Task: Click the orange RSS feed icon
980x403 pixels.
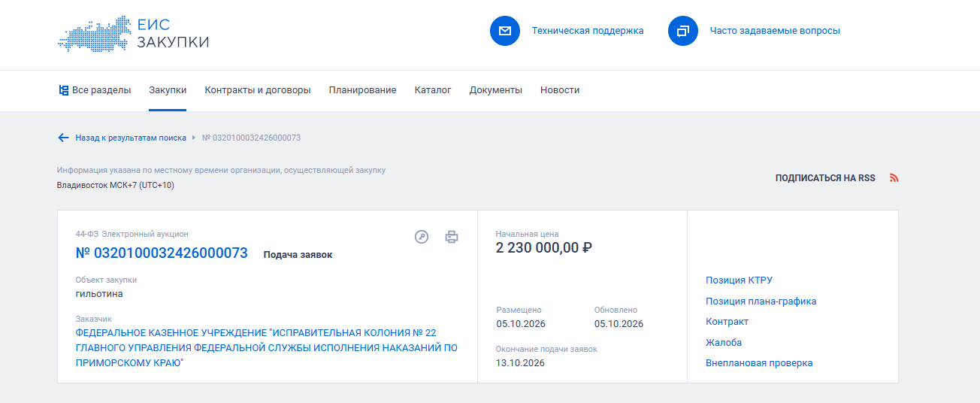Action: (894, 178)
